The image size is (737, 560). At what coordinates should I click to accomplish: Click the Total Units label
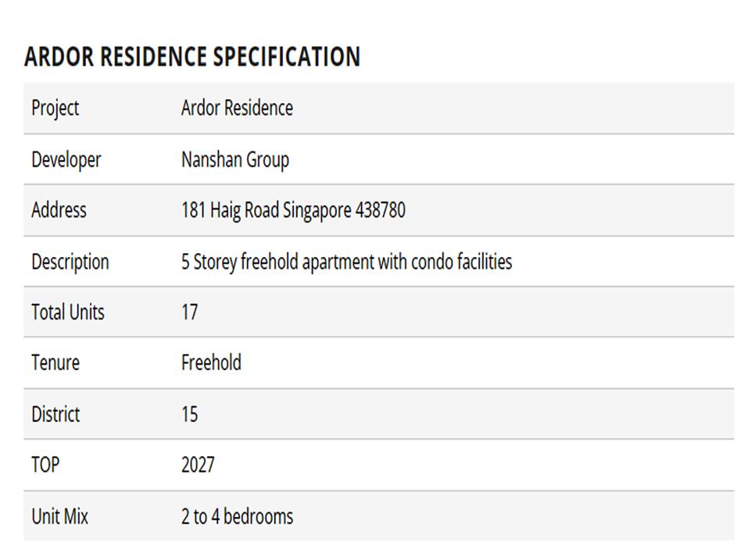pyautogui.click(x=67, y=312)
